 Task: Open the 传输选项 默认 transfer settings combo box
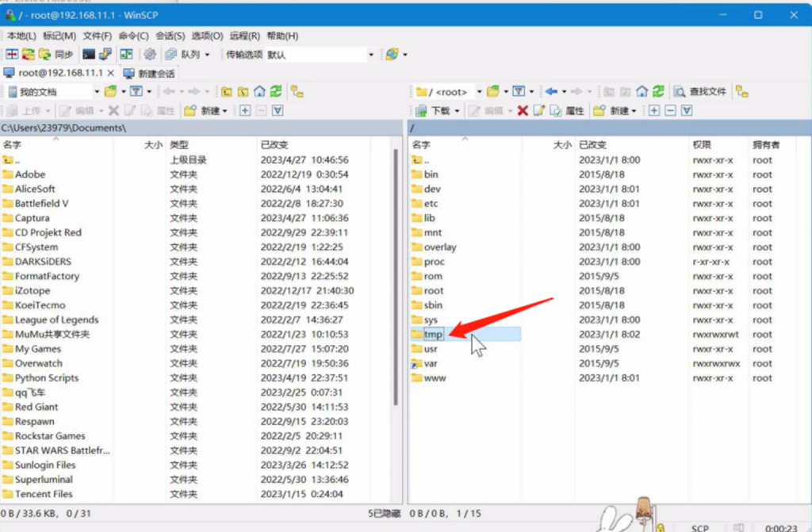(x=320, y=55)
